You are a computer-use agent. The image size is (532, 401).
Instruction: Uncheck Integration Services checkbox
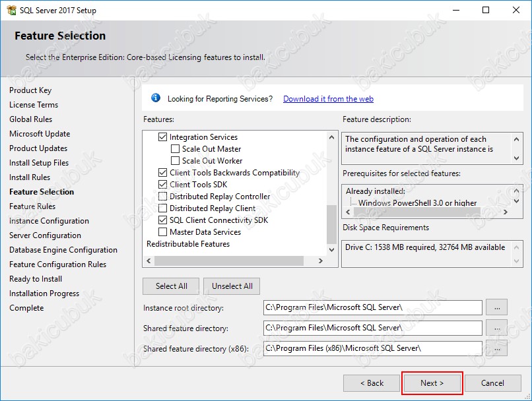(x=163, y=137)
